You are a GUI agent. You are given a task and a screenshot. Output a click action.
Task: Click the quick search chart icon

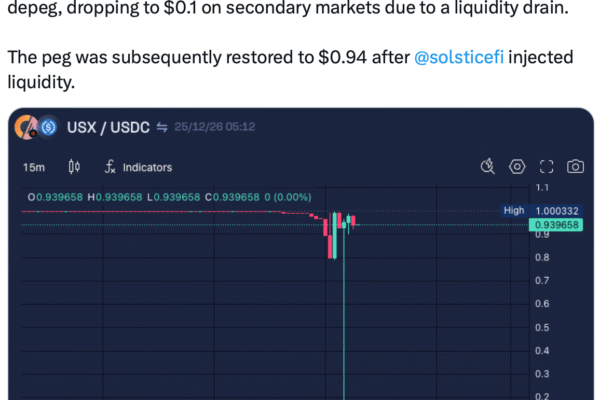(488, 167)
